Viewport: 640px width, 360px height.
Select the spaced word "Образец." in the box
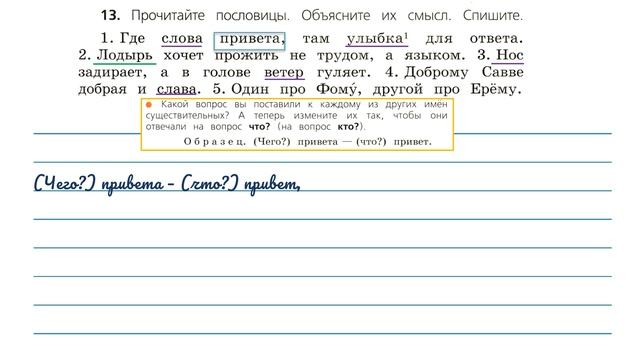click(214, 142)
